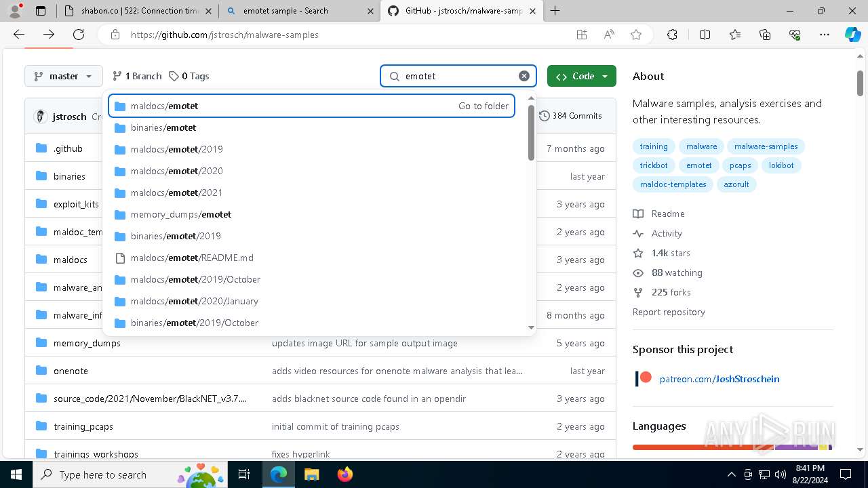The image size is (868, 488).
Task: Open tab actions menu icon
Action: [41, 11]
